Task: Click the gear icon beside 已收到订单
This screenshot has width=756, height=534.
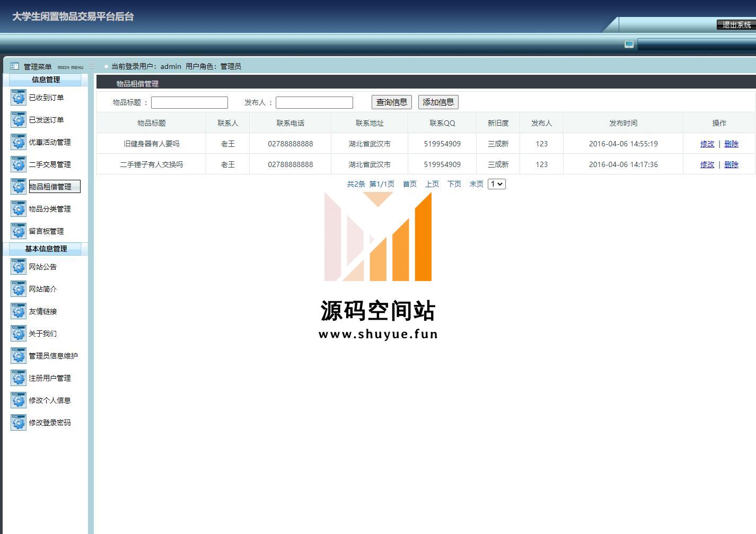Action: (x=19, y=98)
